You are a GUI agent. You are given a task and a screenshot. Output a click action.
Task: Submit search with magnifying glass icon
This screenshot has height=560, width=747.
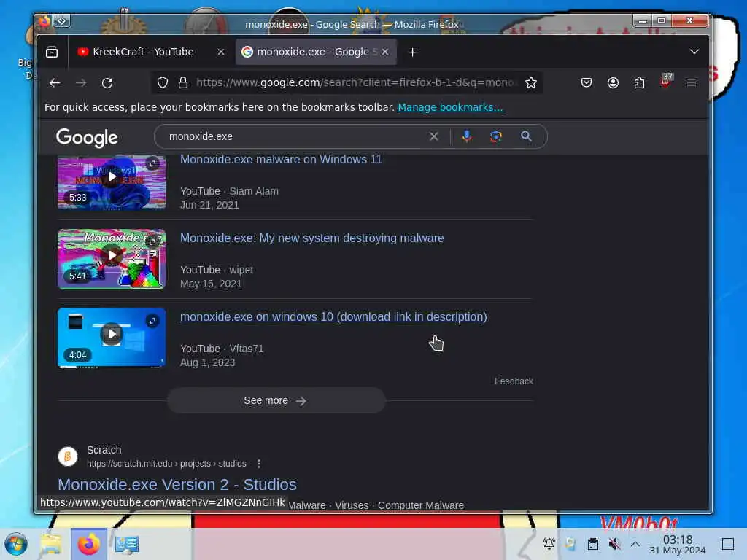pyautogui.click(x=526, y=136)
